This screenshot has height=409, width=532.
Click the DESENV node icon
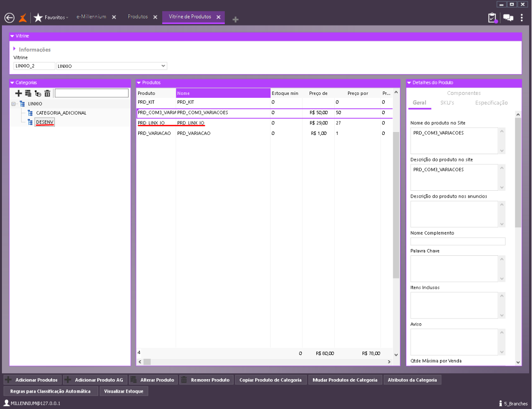coord(30,122)
